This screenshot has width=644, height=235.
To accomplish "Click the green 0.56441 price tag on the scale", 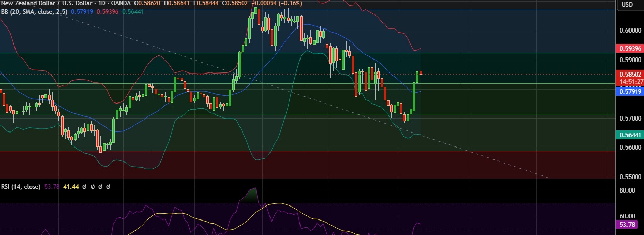I will coord(631,135).
